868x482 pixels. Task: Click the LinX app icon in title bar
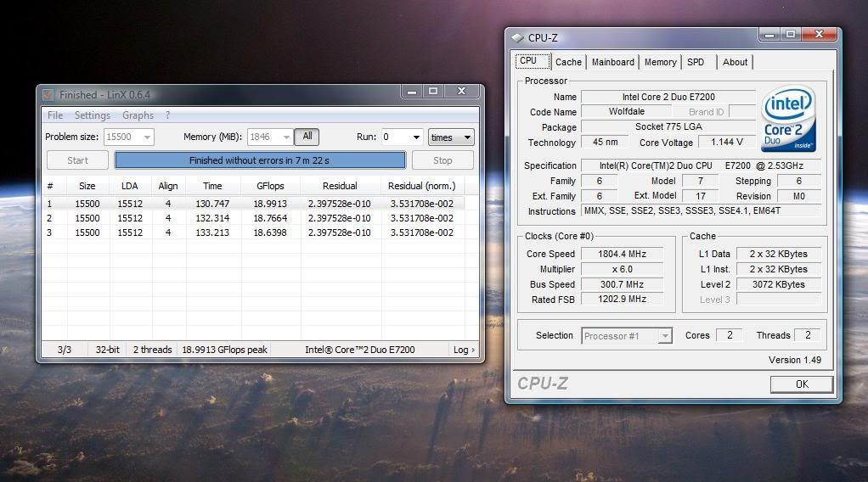tap(48, 95)
